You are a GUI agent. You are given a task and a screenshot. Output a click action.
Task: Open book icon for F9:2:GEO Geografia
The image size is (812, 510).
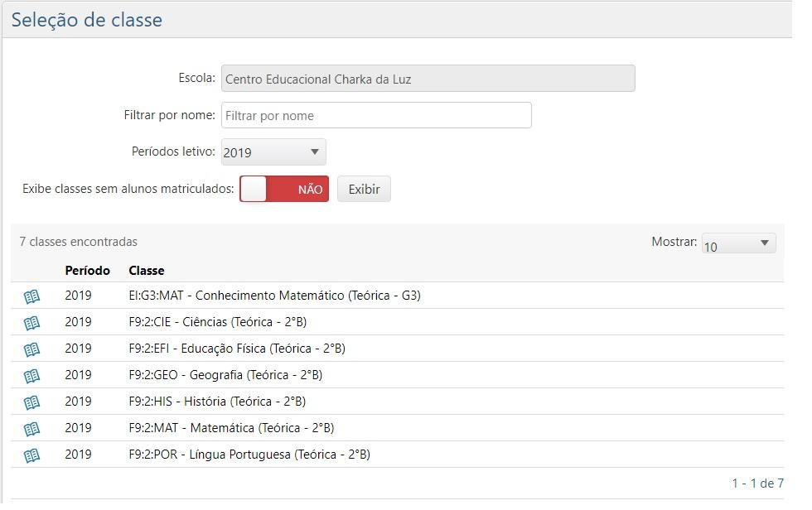click(31, 376)
